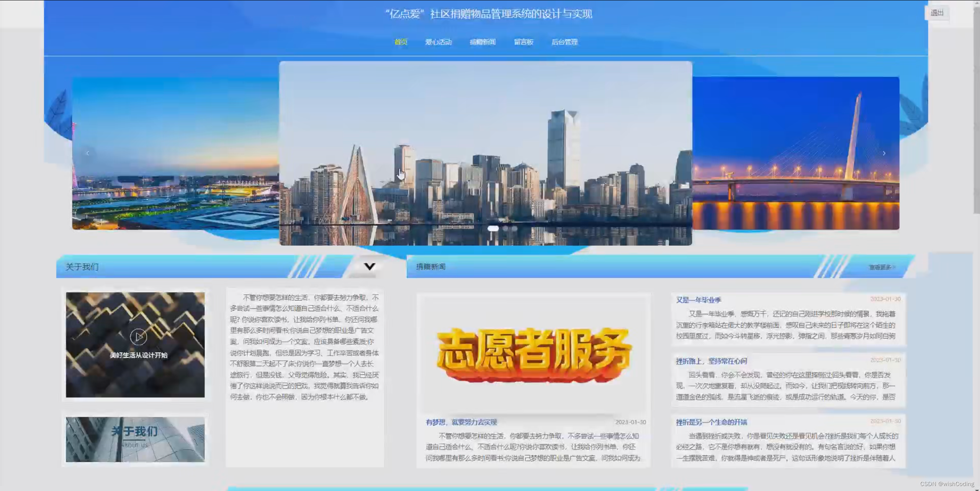This screenshot has height=491, width=980.
Task: Open the 捐赠新闻 nav item
Action: tap(483, 42)
